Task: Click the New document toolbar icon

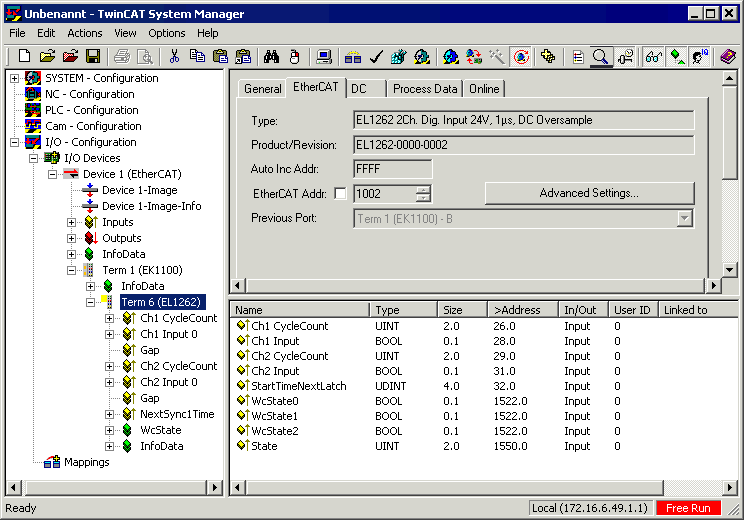Action: click(24, 56)
